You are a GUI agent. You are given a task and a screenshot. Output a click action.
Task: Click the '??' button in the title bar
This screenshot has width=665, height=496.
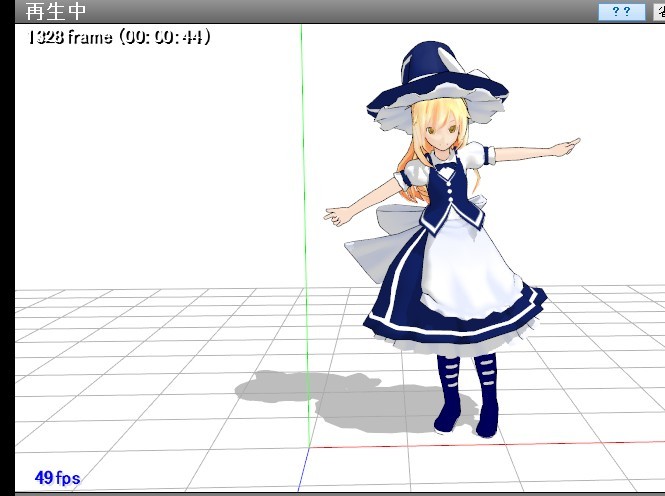[x=621, y=11]
